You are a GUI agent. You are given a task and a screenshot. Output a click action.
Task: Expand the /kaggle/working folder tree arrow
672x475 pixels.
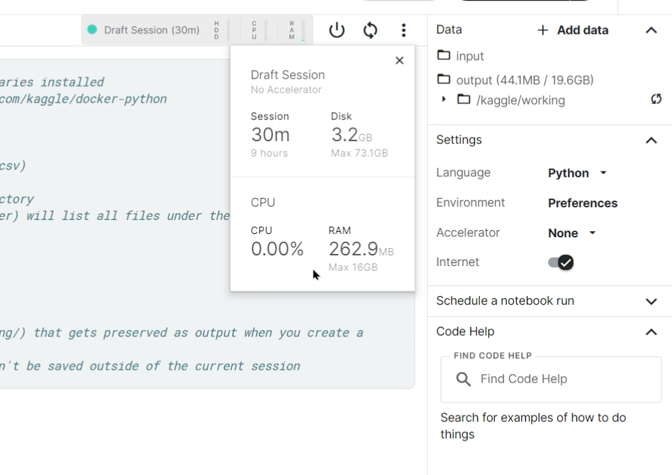[x=444, y=100]
